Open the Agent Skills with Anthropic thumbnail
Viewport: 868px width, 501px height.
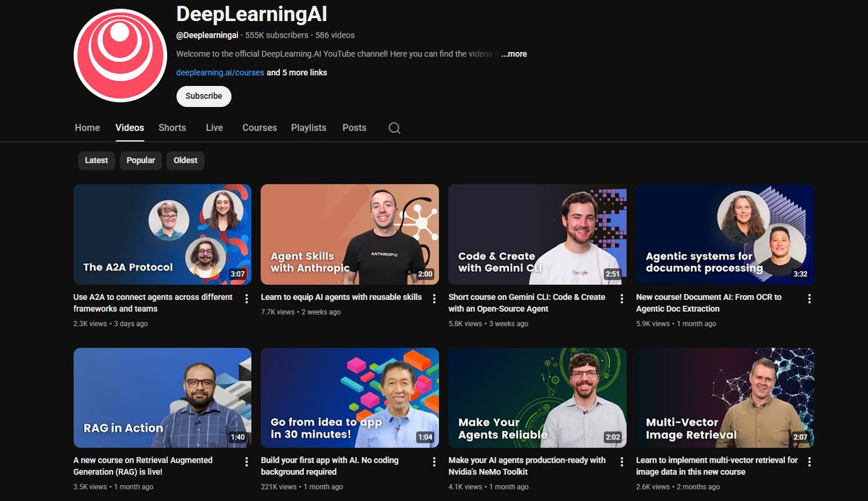pos(350,234)
